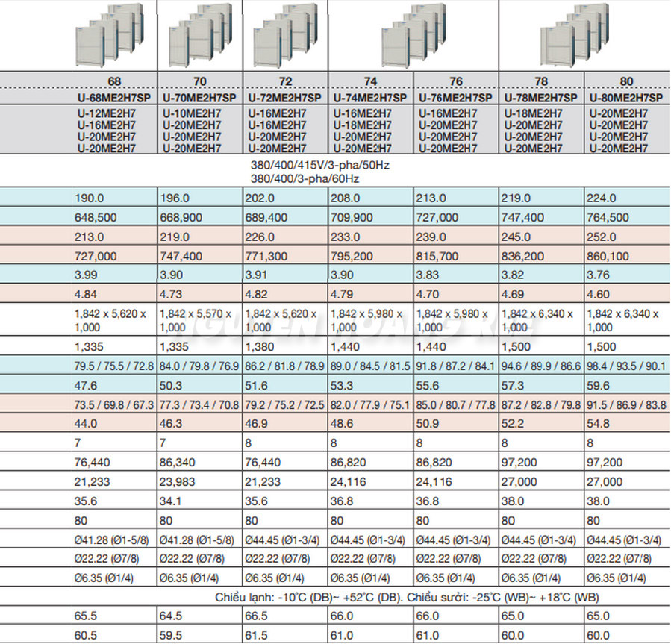Select the 97,200 airflow cell in column 78
The image size is (671, 644).
541,462
